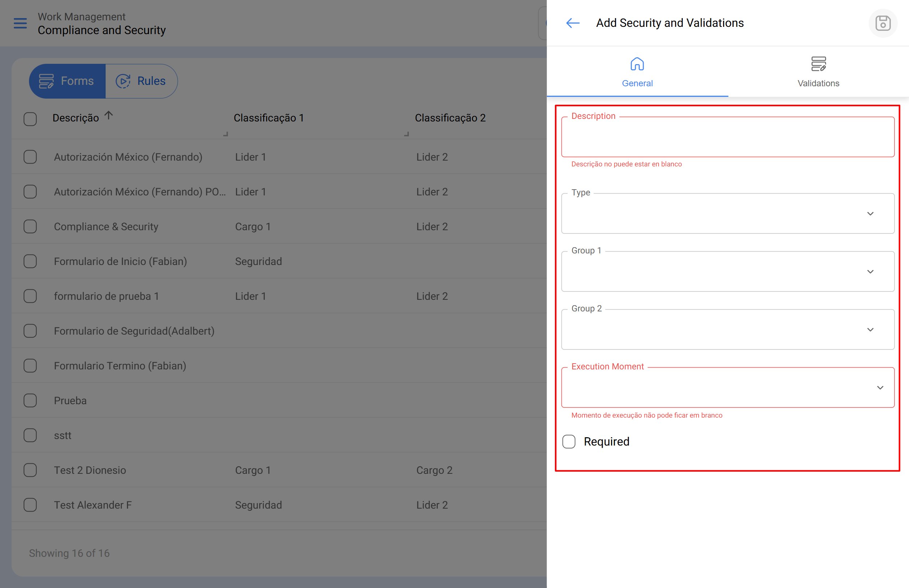The width and height of the screenshot is (909, 588).
Task: Switch to the Validations tab
Action: coord(818,83)
